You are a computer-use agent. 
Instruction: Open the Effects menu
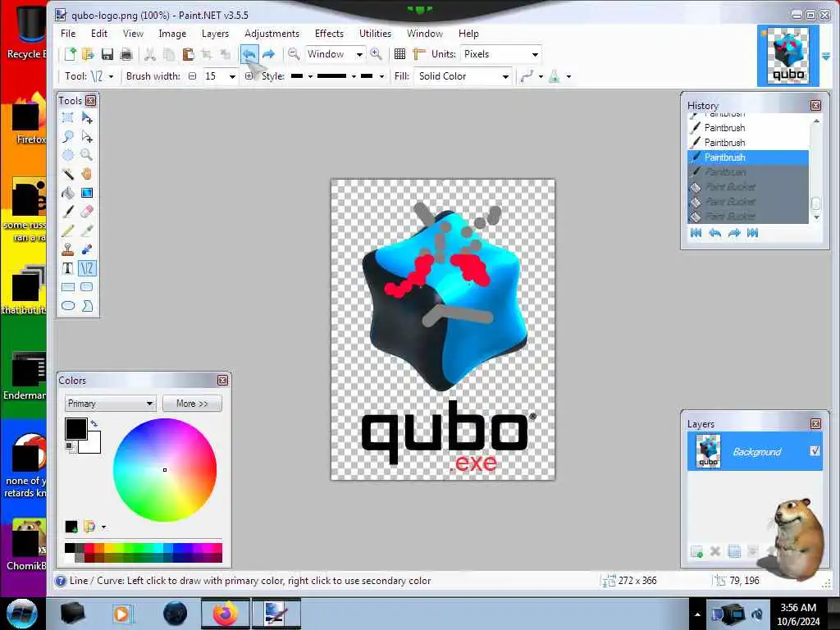point(329,33)
